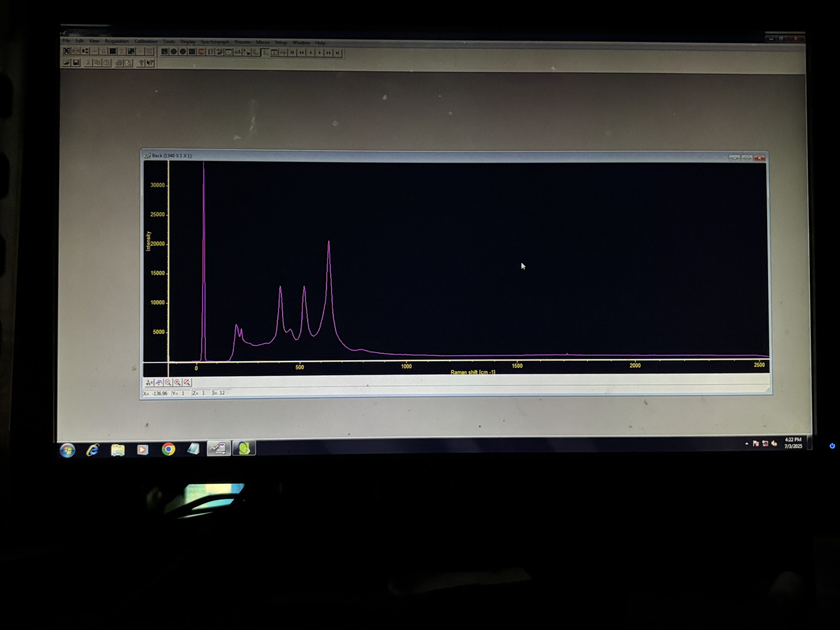The width and height of the screenshot is (840, 630).
Task: Step to the next frame arrow
Action: pyautogui.click(x=320, y=53)
